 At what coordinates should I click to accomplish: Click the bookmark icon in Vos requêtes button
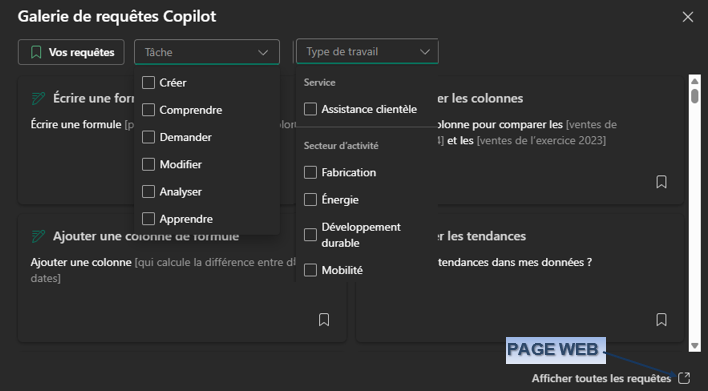tap(36, 52)
